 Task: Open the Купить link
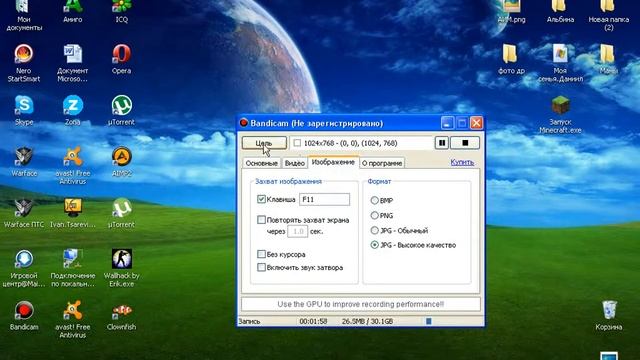tap(462, 162)
